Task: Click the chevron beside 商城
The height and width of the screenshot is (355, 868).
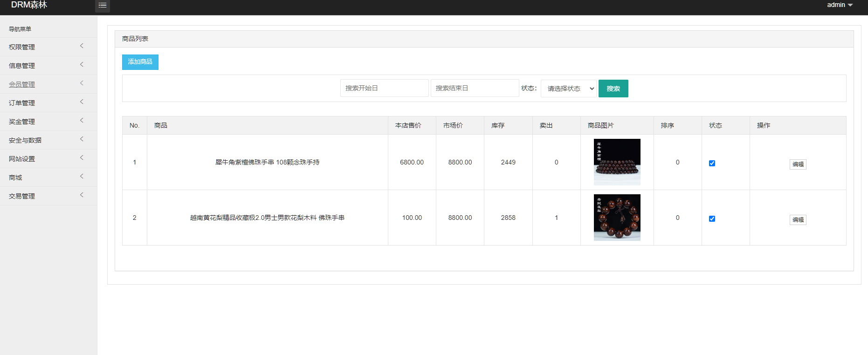Action: (82, 177)
